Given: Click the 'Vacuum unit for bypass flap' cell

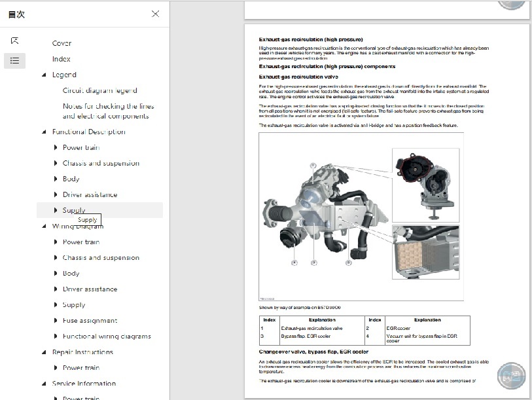Looking at the screenshot, I should pyautogui.click(x=421, y=338).
